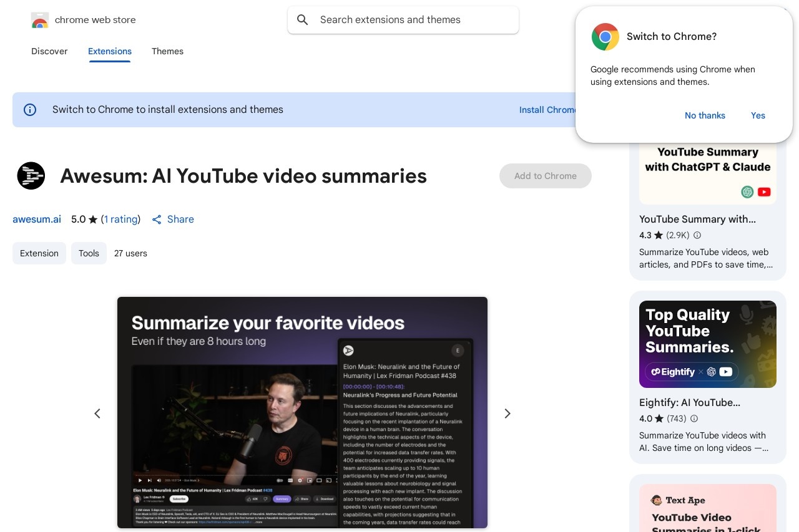Click info icon beside 743 ratings
The image size is (799, 532).
click(x=694, y=419)
